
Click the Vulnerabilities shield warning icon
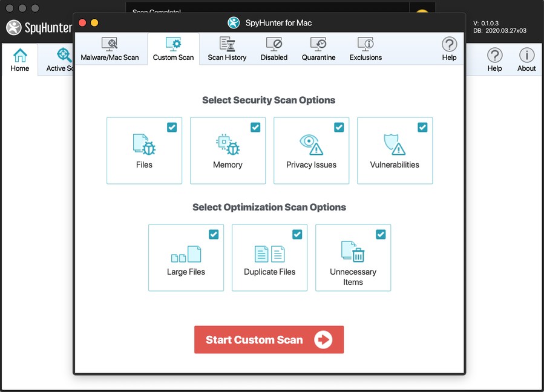click(x=395, y=145)
